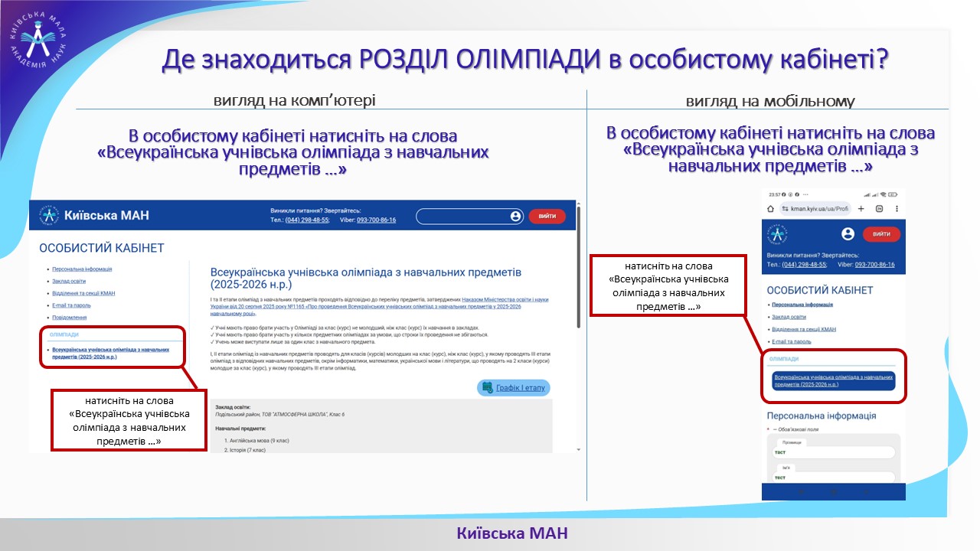This screenshot has width=980, height=551.
Task: Click the user field in the desktop header
Action: tap(463, 217)
